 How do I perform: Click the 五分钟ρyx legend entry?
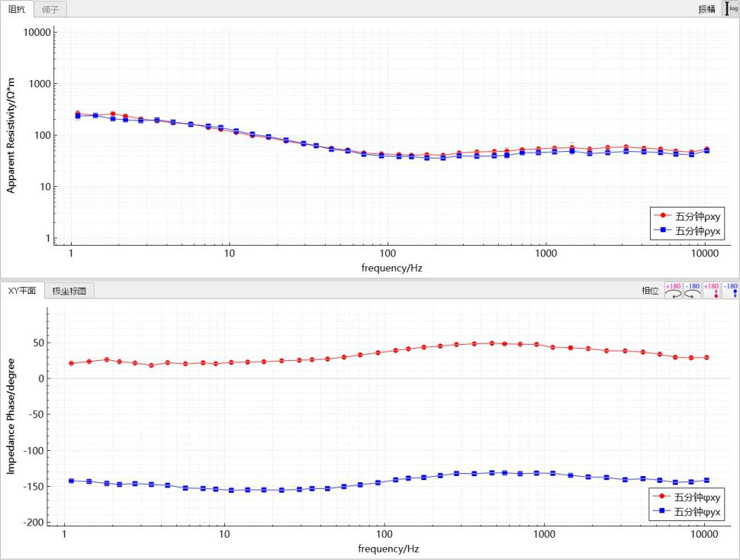pos(687,230)
